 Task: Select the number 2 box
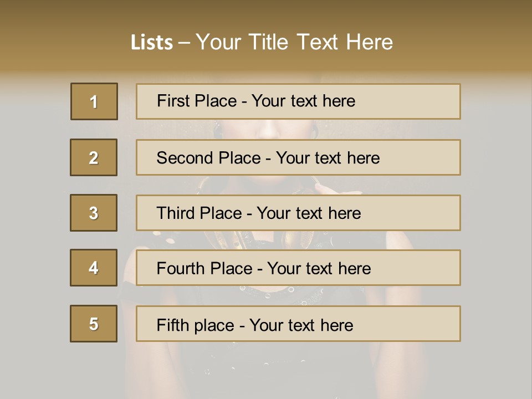coord(94,157)
